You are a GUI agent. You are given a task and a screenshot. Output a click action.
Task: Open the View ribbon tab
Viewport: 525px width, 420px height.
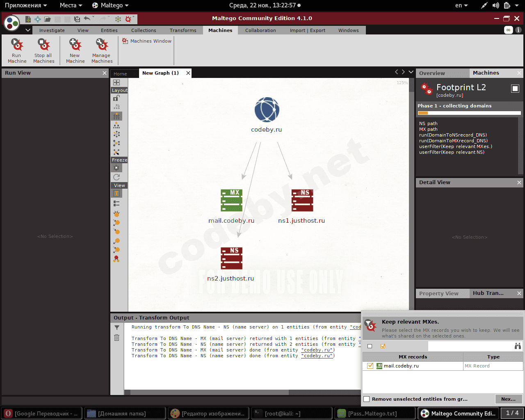coord(83,30)
